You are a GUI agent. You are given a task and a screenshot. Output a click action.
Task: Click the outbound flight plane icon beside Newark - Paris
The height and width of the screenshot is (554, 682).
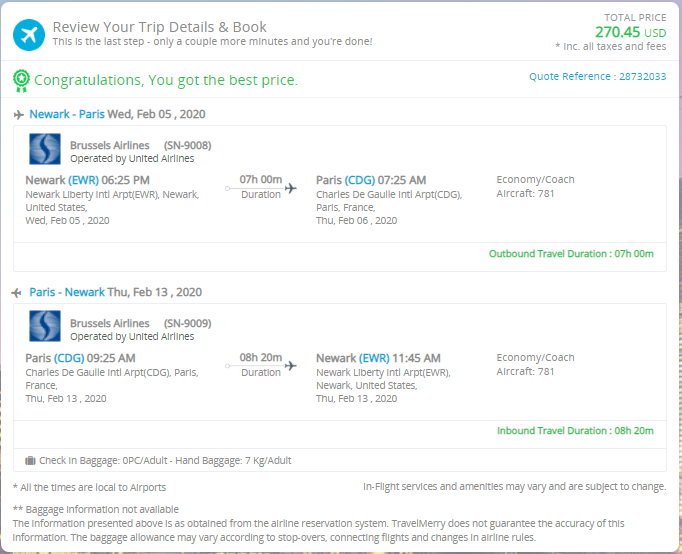19,115
